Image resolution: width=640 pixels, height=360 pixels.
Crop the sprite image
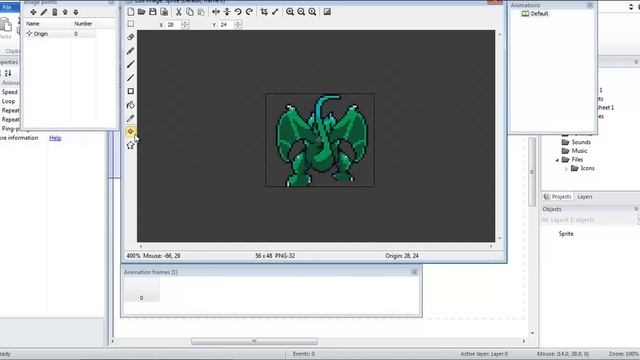coord(264,12)
